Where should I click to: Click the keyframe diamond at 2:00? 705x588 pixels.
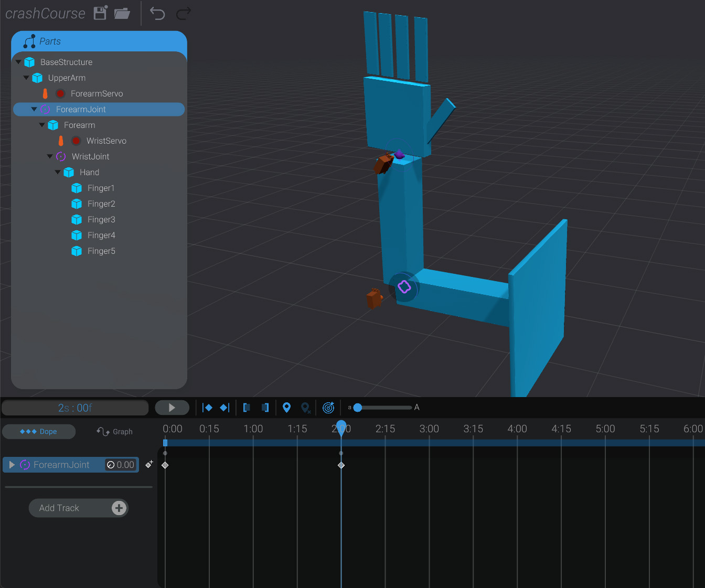341,465
